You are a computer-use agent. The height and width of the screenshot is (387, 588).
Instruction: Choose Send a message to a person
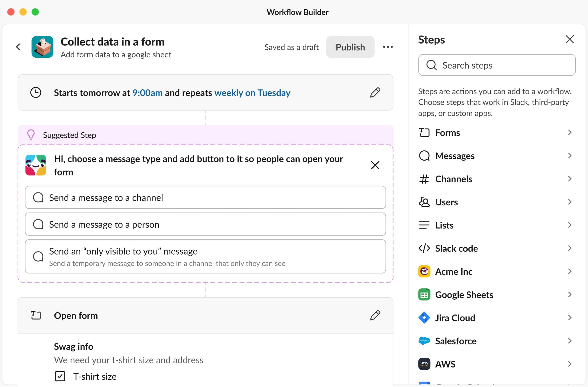coord(205,224)
